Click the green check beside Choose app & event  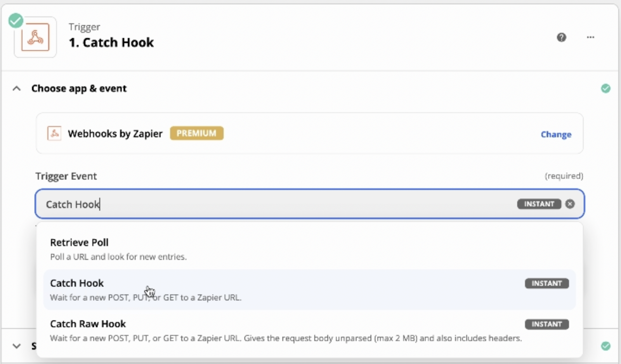pyautogui.click(x=605, y=88)
